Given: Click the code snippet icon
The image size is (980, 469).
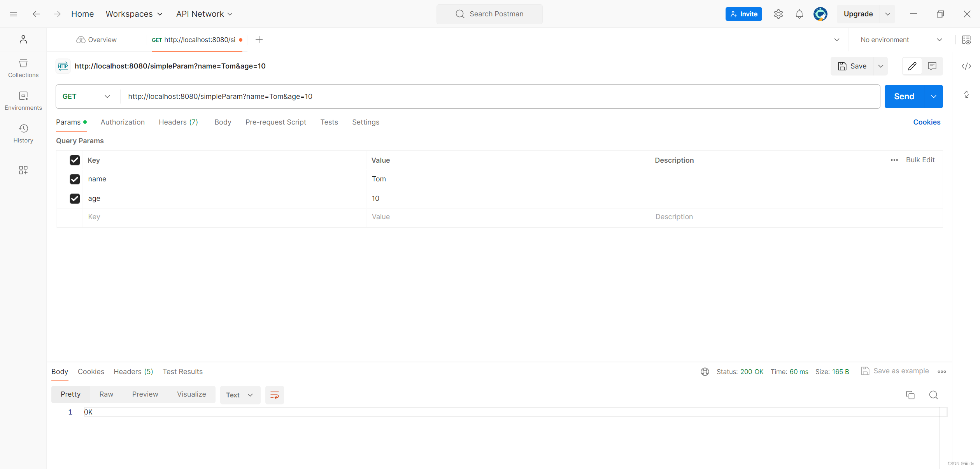Looking at the screenshot, I should click(x=966, y=66).
